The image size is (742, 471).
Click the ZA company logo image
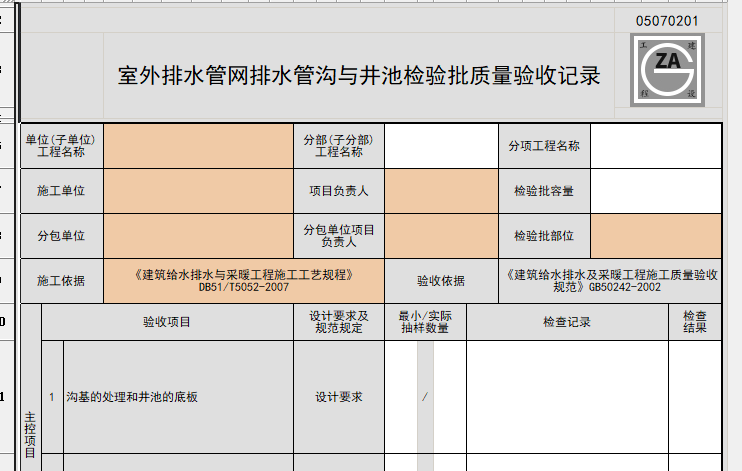pyautogui.click(x=667, y=68)
